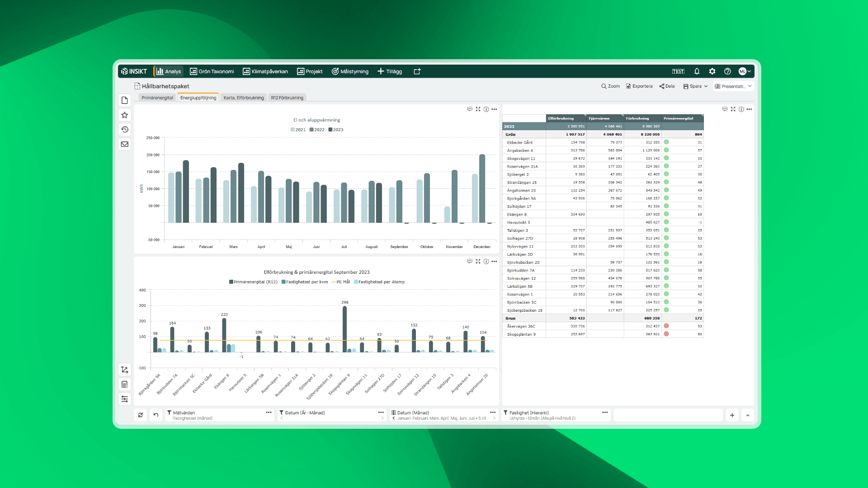Viewport: 868px width, 488px height.
Task: Maximize the Elförbrukning & primärenergital chart
Action: pyautogui.click(x=478, y=261)
